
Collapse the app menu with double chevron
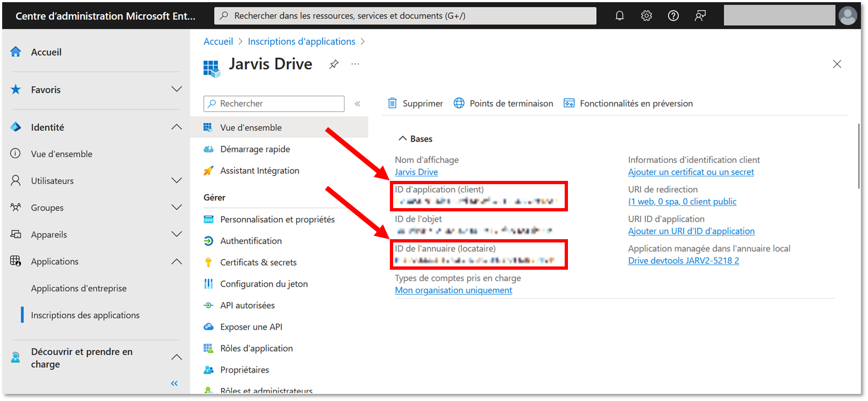[358, 104]
